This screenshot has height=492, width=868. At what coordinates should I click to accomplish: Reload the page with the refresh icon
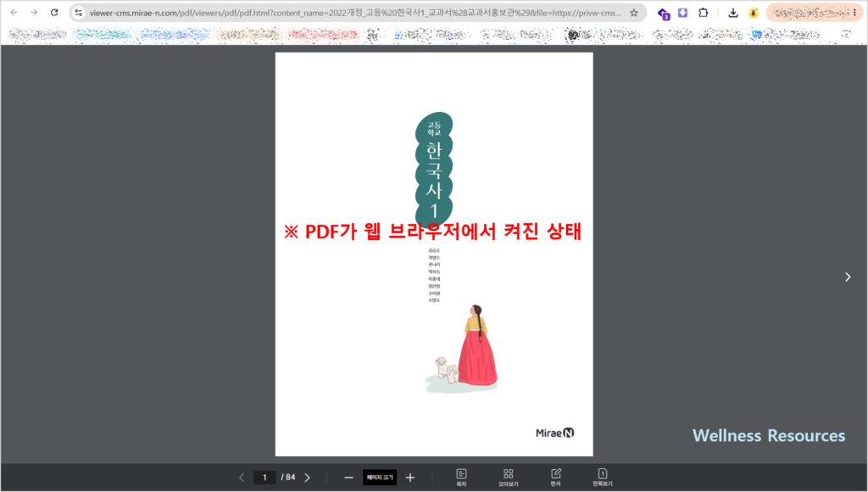tap(54, 12)
